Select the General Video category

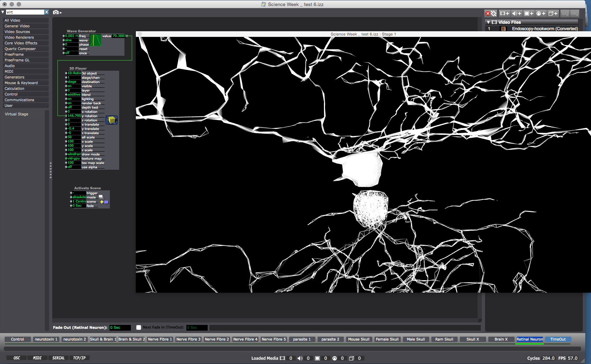pyautogui.click(x=26, y=26)
